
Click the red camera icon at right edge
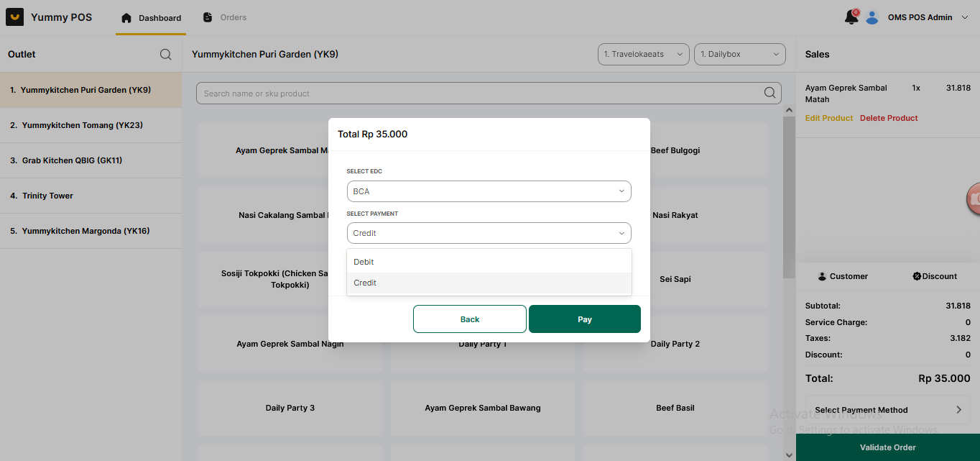click(x=974, y=198)
